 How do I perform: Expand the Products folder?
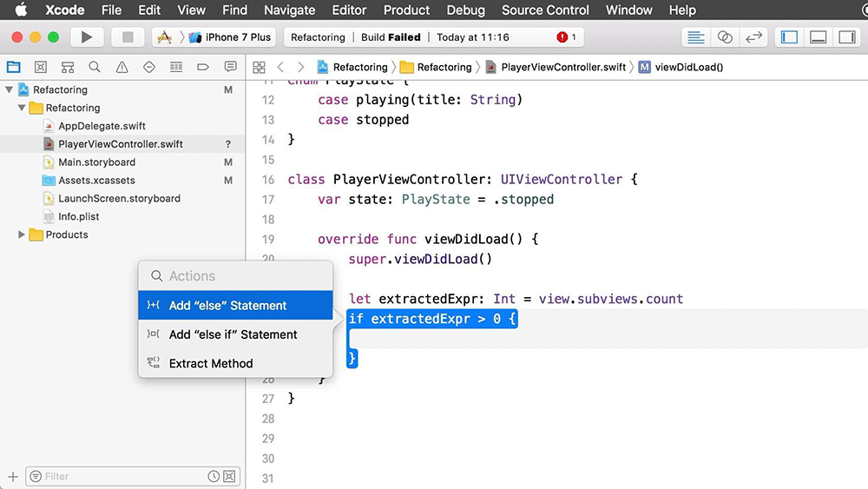pyautogui.click(x=22, y=235)
